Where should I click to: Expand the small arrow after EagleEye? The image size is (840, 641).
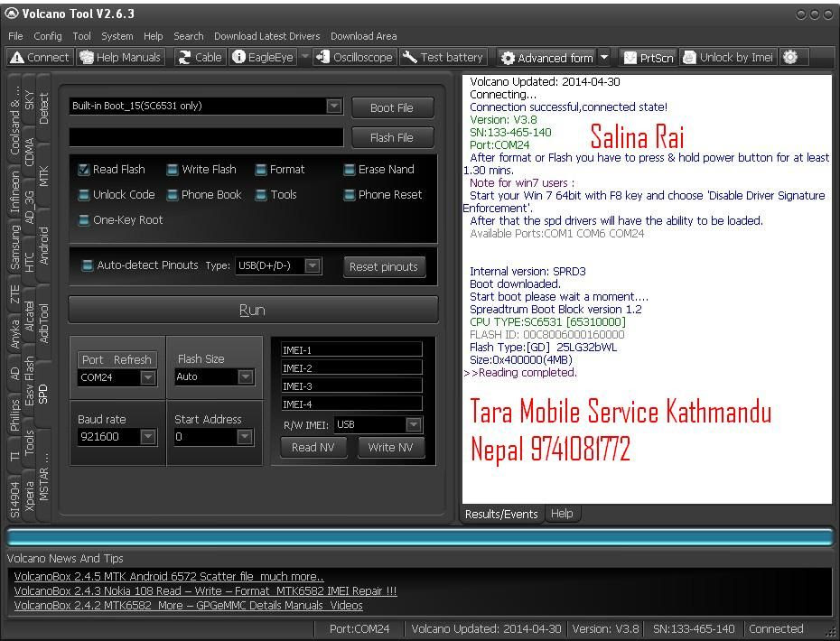[x=304, y=56]
